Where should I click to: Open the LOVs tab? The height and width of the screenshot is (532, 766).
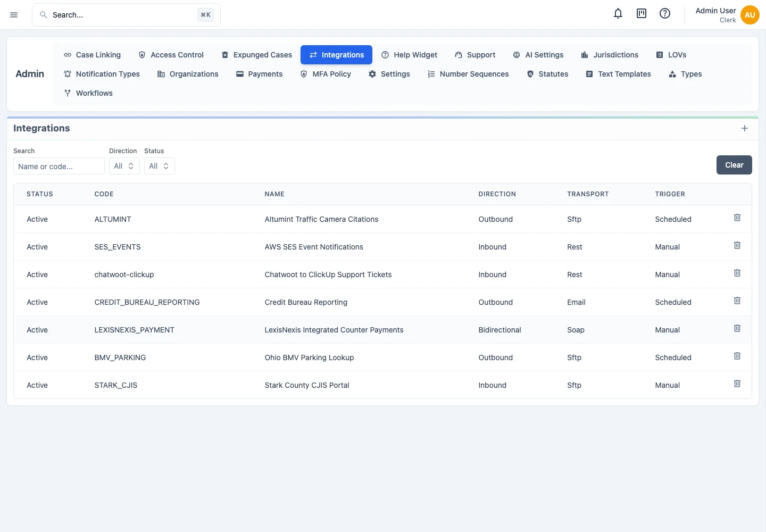[x=671, y=55]
